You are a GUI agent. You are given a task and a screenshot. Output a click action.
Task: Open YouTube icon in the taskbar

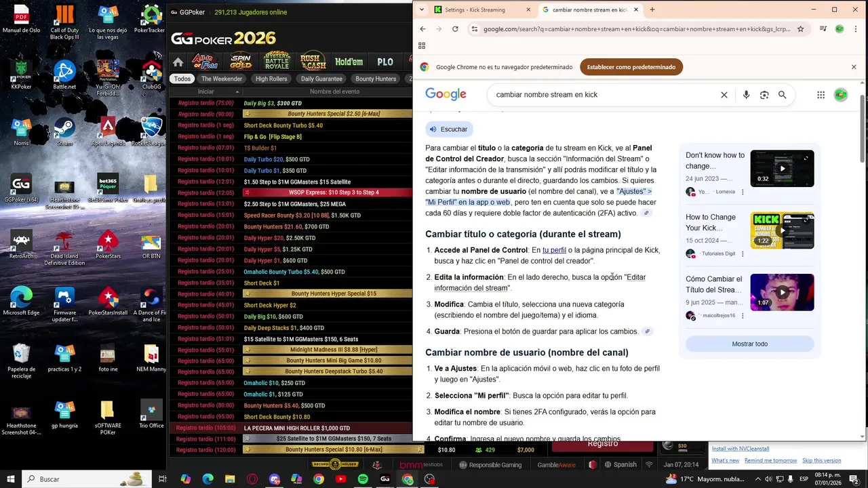click(340, 479)
